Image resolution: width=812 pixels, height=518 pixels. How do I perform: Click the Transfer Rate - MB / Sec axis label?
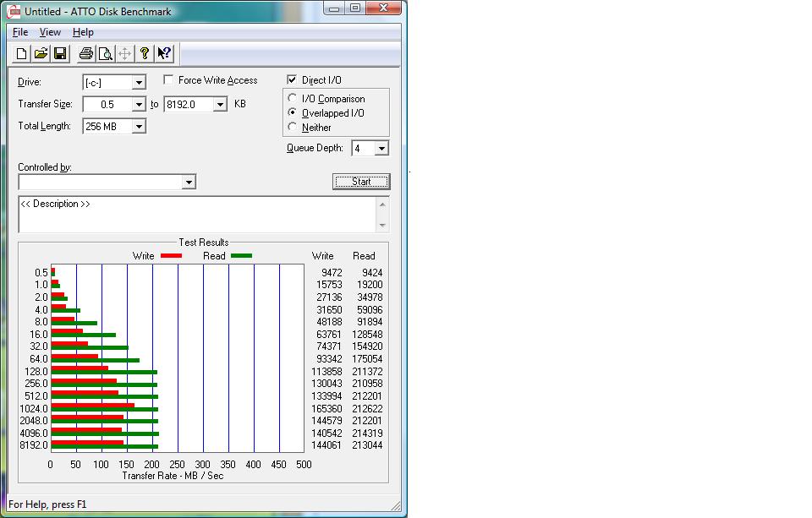tap(173, 476)
